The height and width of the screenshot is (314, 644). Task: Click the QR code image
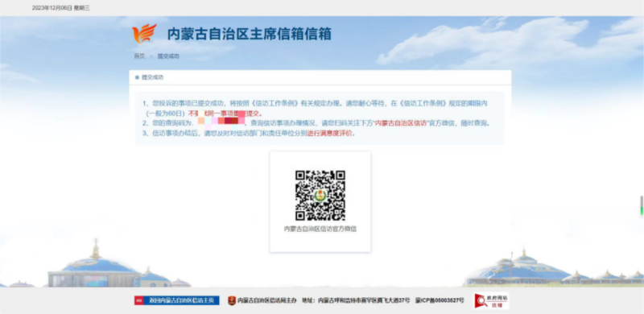coord(320,196)
